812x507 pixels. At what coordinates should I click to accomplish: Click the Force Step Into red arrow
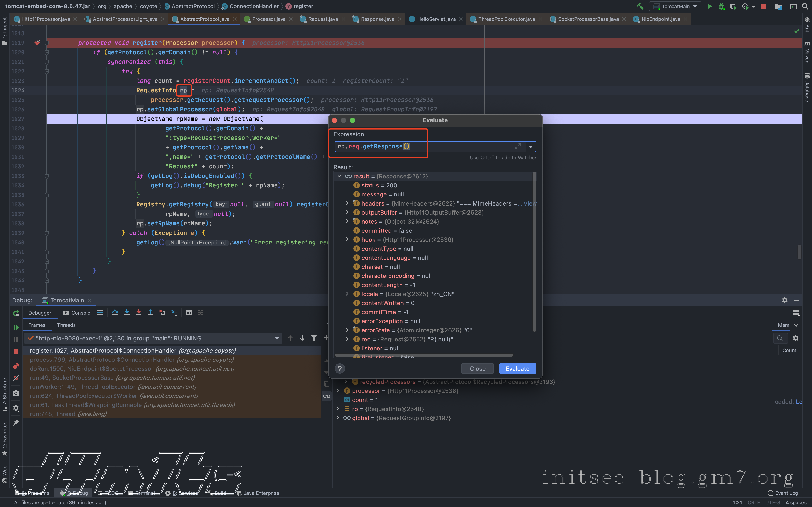(x=139, y=313)
